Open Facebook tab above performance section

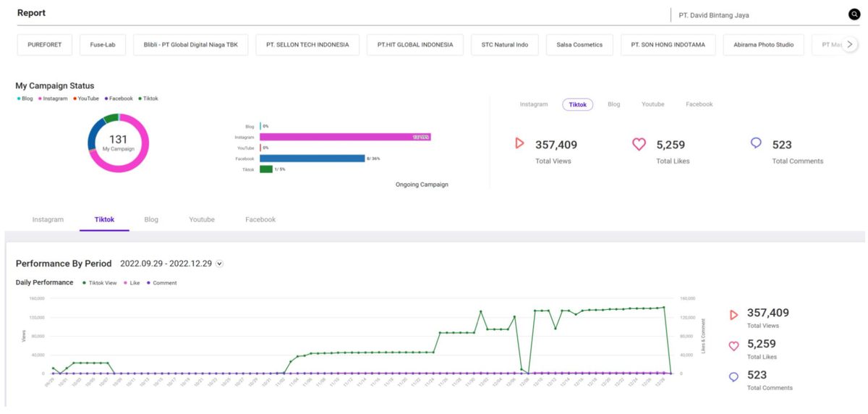(260, 219)
